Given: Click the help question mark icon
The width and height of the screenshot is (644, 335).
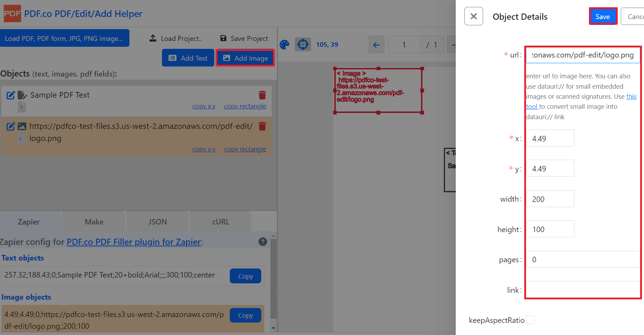Looking at the screenshot, I should click(263, 242).
